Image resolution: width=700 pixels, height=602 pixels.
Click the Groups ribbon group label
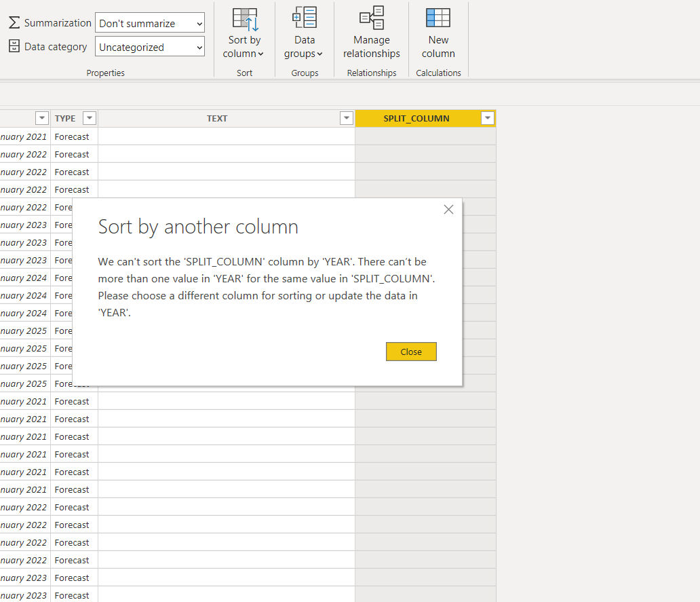[305, 73]
